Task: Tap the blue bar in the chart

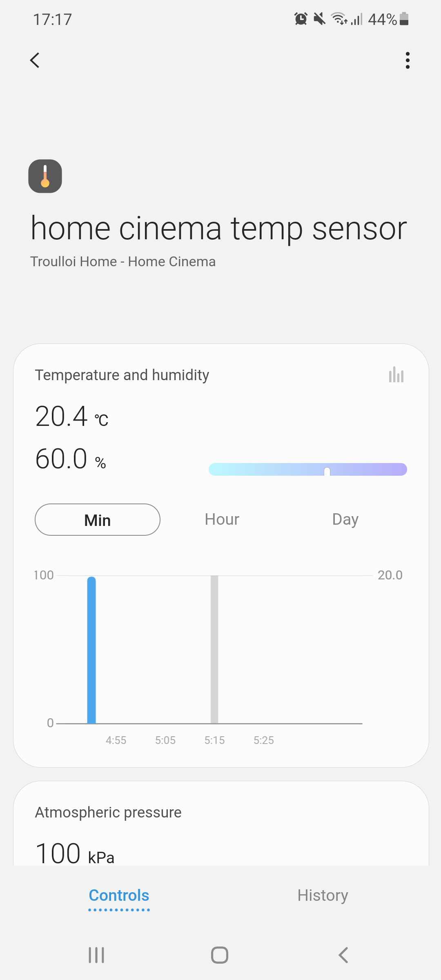Action: (91, 649)
